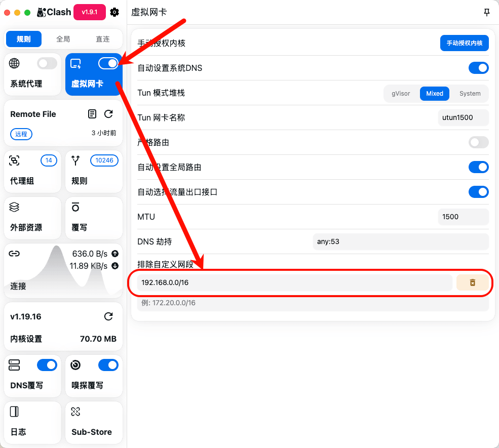Click the Tun 网卡名称 field utun1500
The width and height of the screenshot is (499, 448).
coord(463,117)
